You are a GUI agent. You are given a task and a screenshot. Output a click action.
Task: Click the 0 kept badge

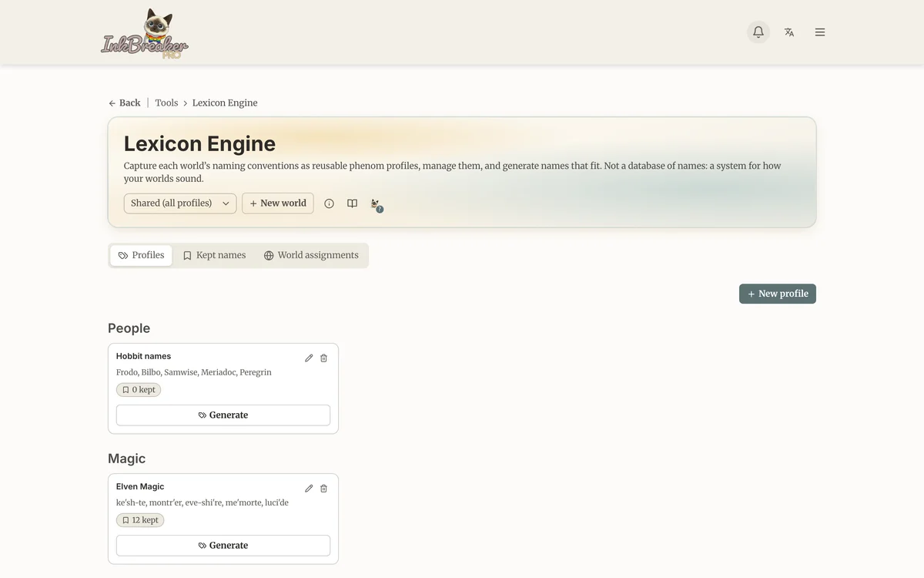pyautogui.click(x=139, y=390)
